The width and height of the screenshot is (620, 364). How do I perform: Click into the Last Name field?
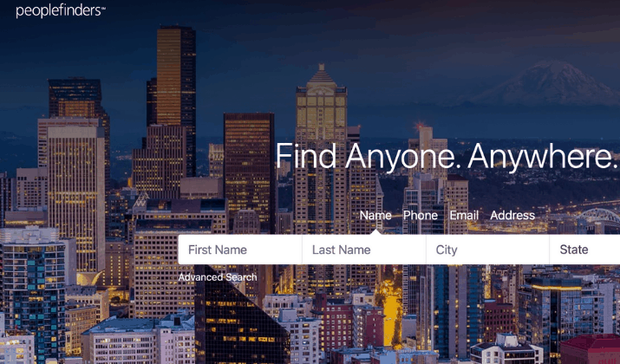364,250
